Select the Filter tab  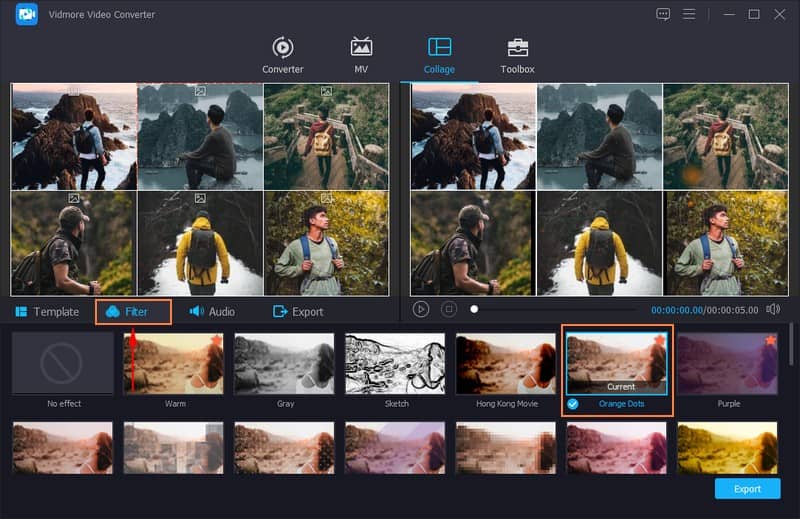tap(134, 312)
